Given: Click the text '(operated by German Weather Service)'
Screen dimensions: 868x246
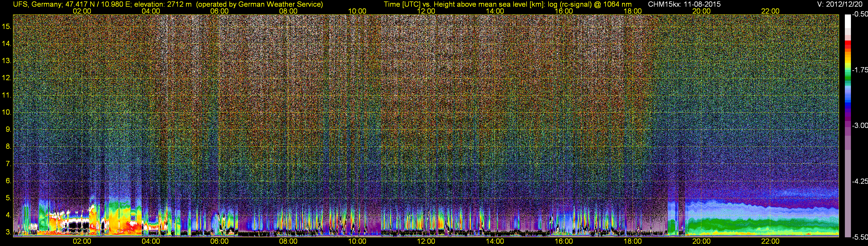Looking at the screenshot, I should [x=260, y=4].
